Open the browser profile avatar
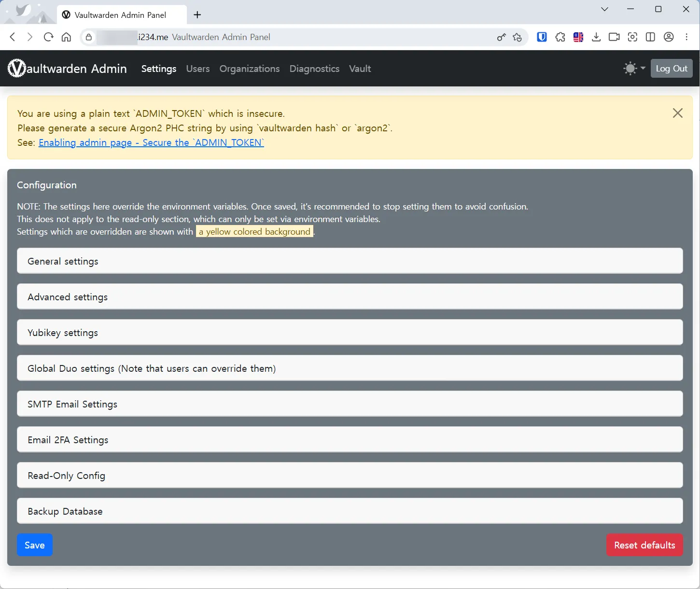The width and height of the screenshot is (700, 589). [x=669, y=37]
